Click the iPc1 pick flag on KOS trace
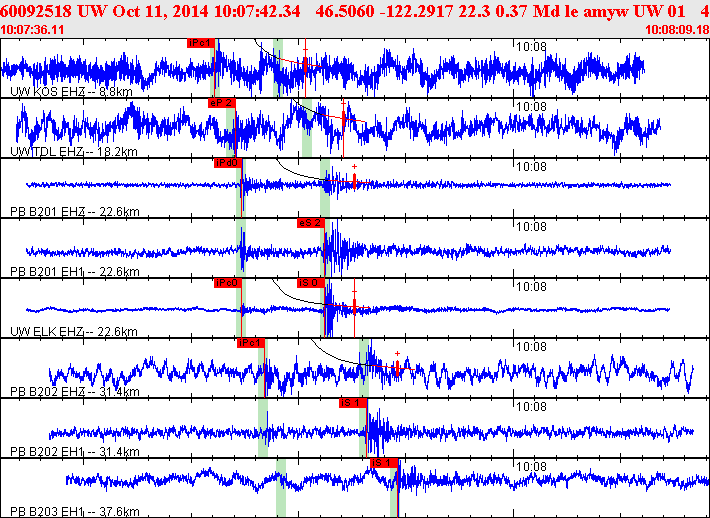The width and height of the screenshot is (710, 518). pos(201,43)
